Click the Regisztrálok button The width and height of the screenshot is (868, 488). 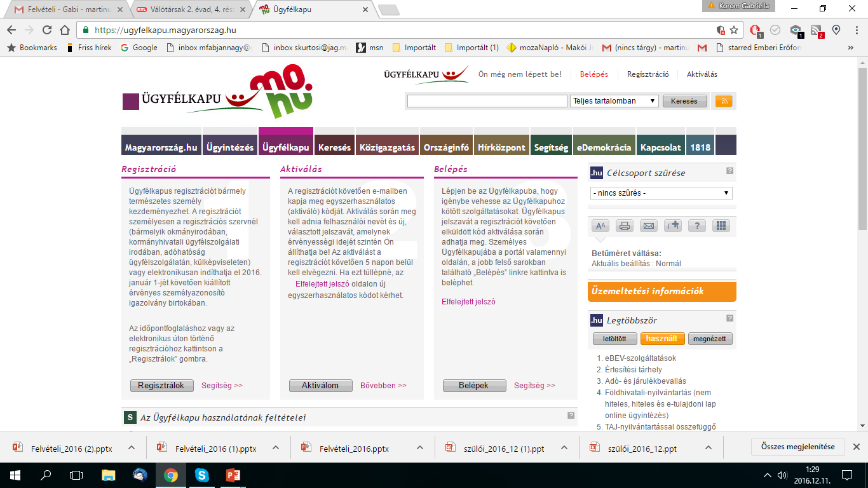click(161, 386)
